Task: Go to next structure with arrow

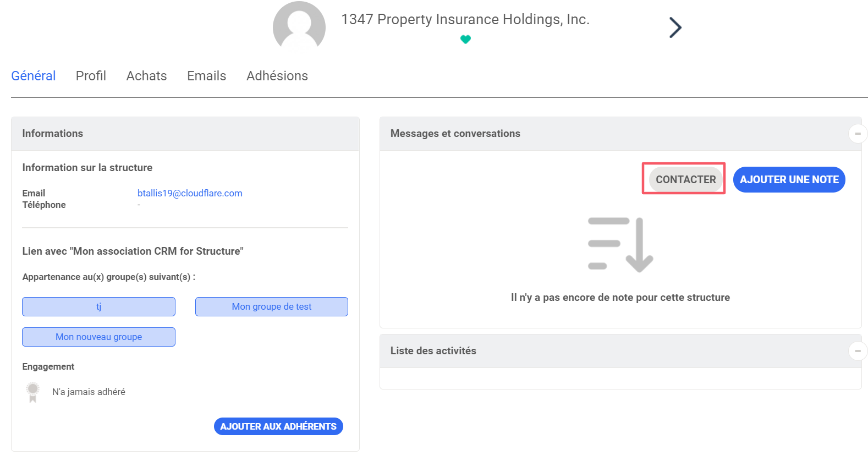Action: point(675,28)
